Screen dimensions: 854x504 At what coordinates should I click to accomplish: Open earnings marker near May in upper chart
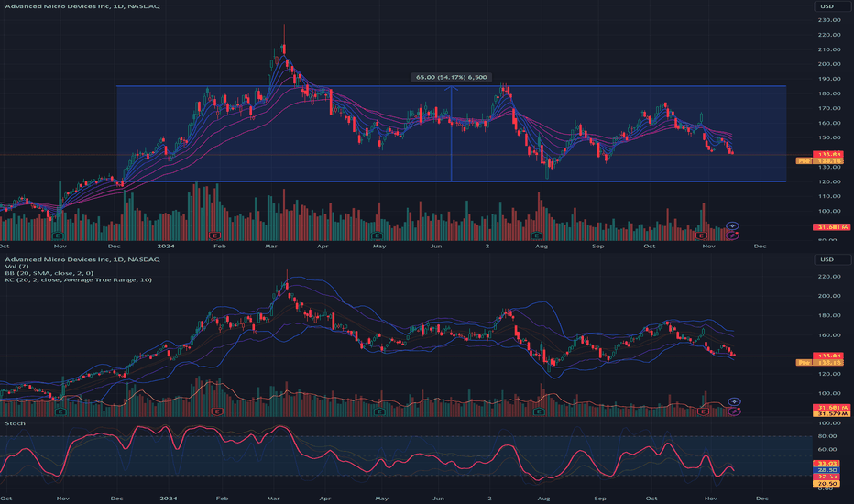376,236
